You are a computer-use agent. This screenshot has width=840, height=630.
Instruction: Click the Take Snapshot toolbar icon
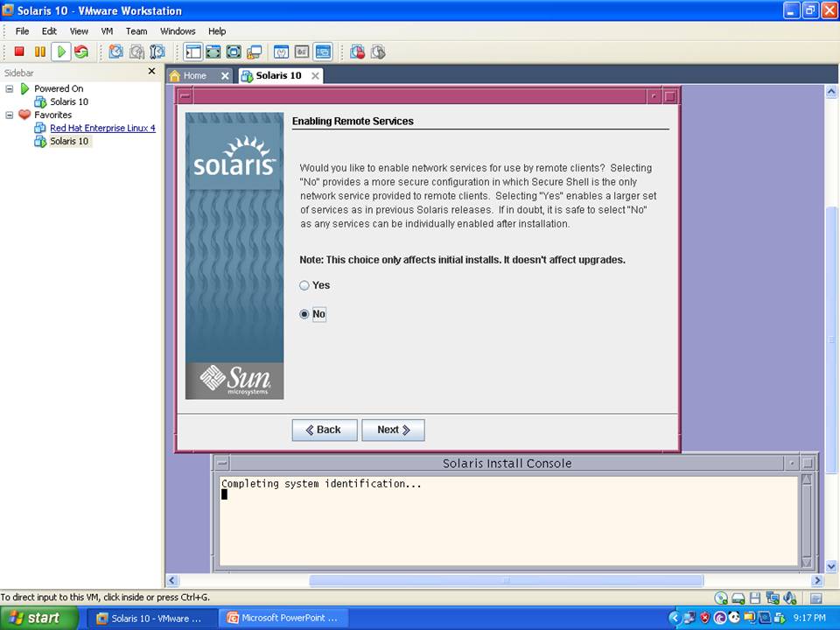click(x=115, y=52)
